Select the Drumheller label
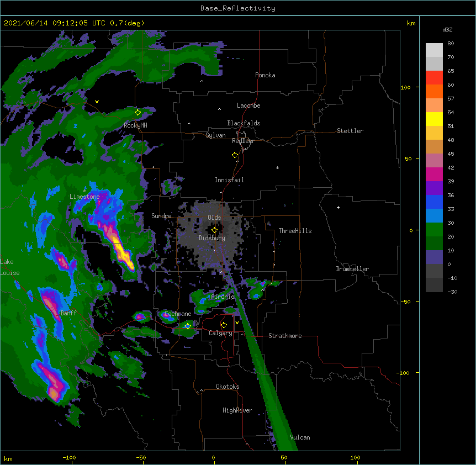 pyautogui.click(x=352, y=269)
